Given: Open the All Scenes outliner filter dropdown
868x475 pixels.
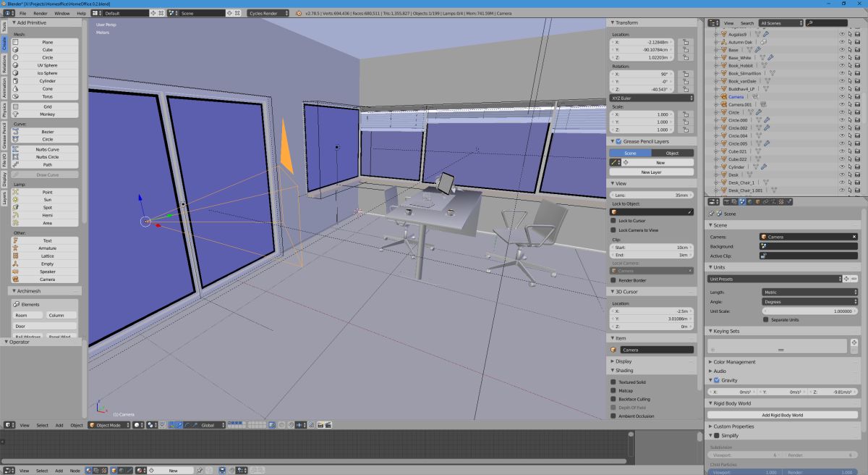Looking at the screenshot, I should pos(780,23).
